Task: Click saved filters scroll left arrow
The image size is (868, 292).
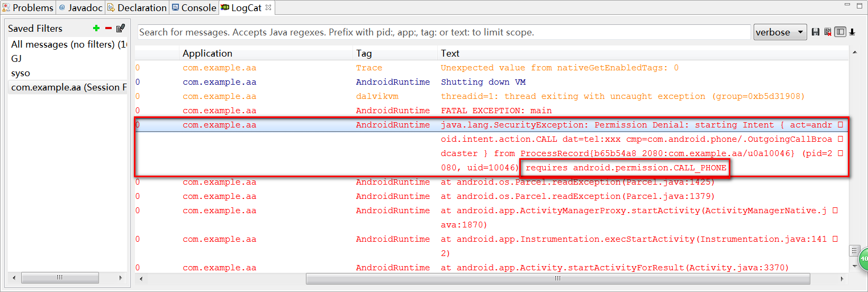Action: (x=14, y=278)
